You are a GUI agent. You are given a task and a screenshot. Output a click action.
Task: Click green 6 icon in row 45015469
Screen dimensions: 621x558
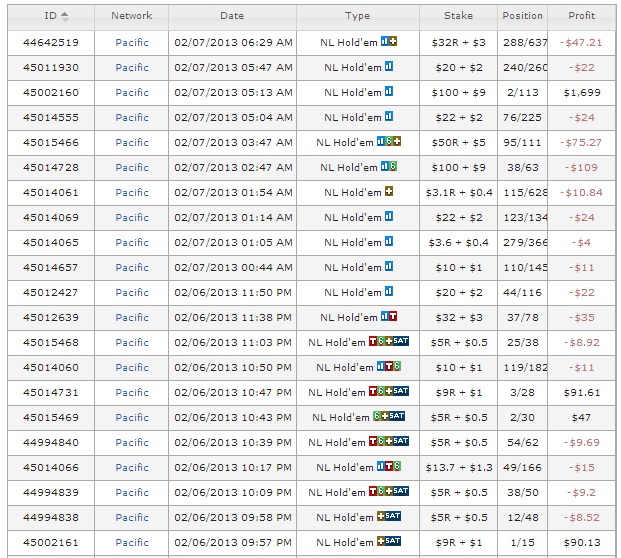377,417
